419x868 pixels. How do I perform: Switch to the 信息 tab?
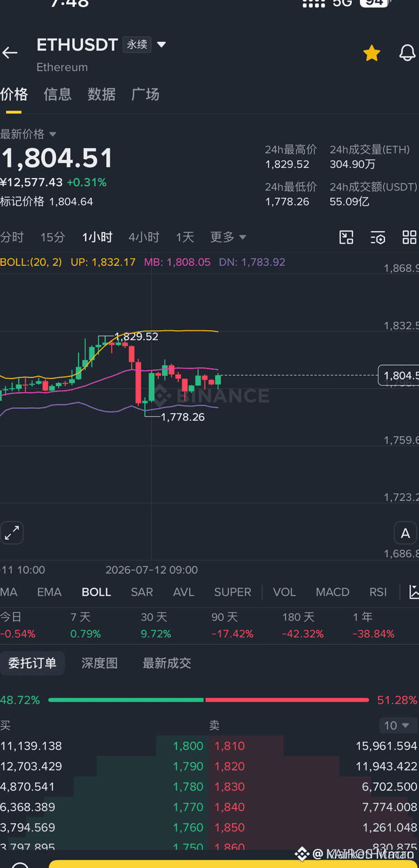pyautogui.click(x=57, y=94)
